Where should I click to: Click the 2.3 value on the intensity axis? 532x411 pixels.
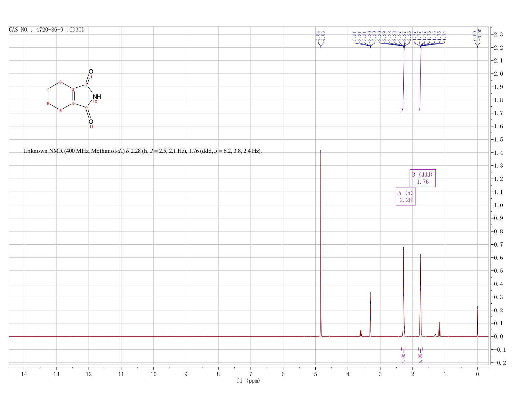tap(498, 34)
